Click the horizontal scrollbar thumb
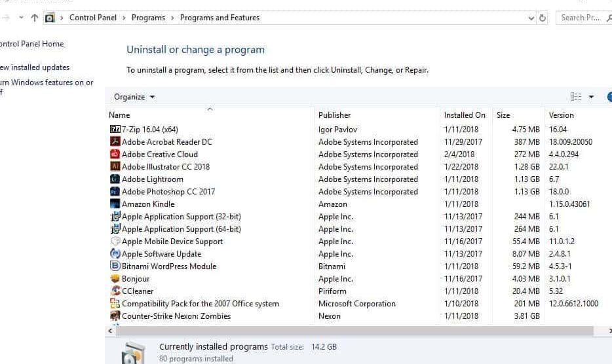The image size is (612, 364). [x=354, y=331]
